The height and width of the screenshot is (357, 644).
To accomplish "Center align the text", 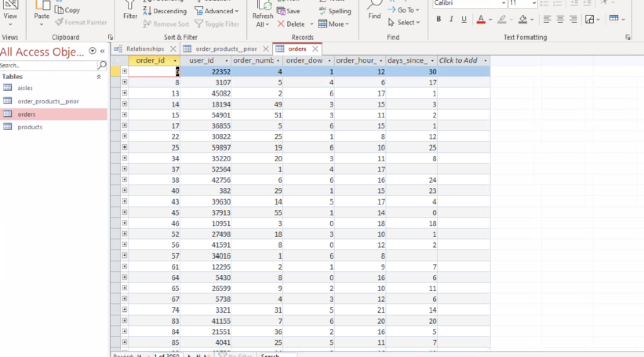I will coord(560,20).
